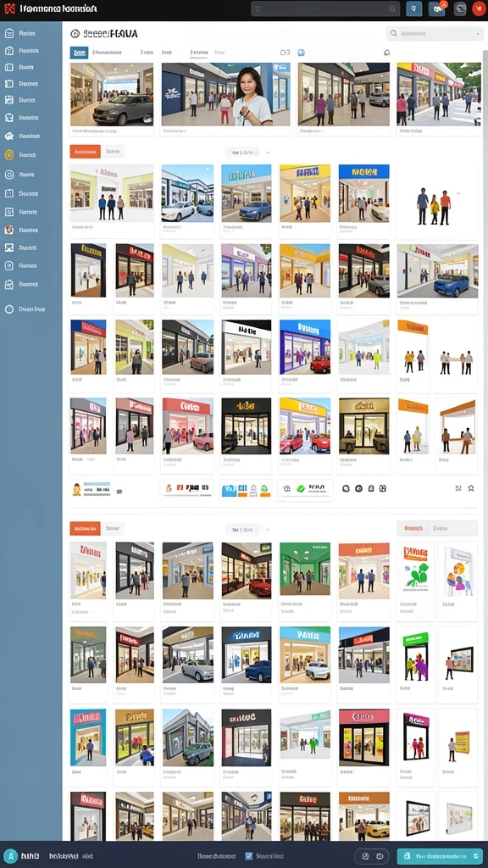Click left icon in the bottom bar's pill control
This screenshot has width=488, height=868.
tap(366, 856)
